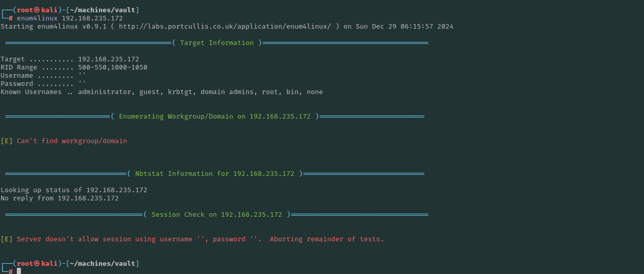Click the Kali symbol in the top prompt
The width and height of the screenshot is (644, 274).
pyautogui.click(x=37, y=10)
